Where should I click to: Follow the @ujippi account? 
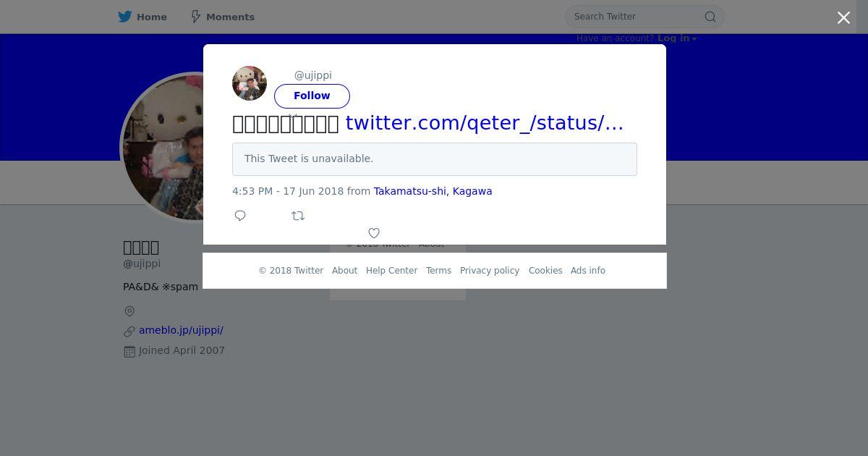[x=312, y=96]
